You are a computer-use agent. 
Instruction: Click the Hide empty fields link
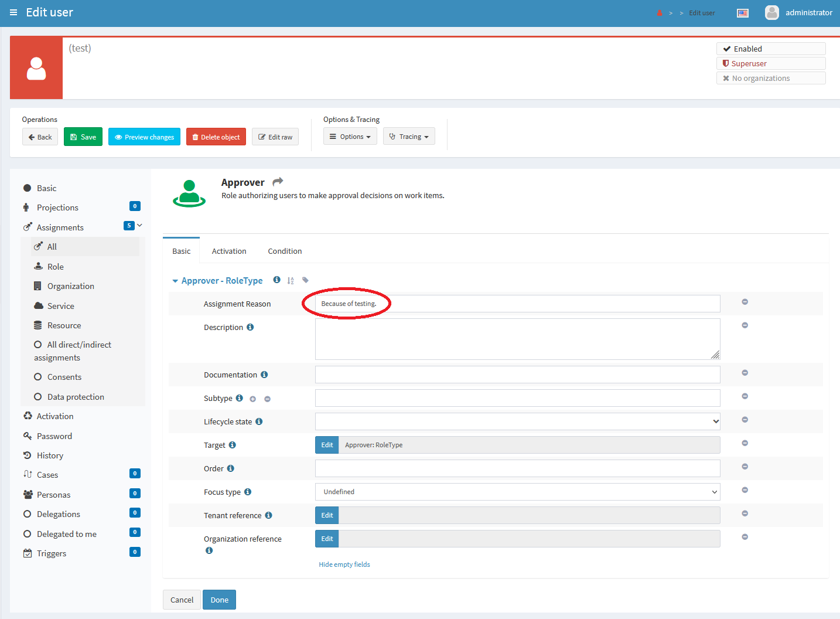(344, 564)
